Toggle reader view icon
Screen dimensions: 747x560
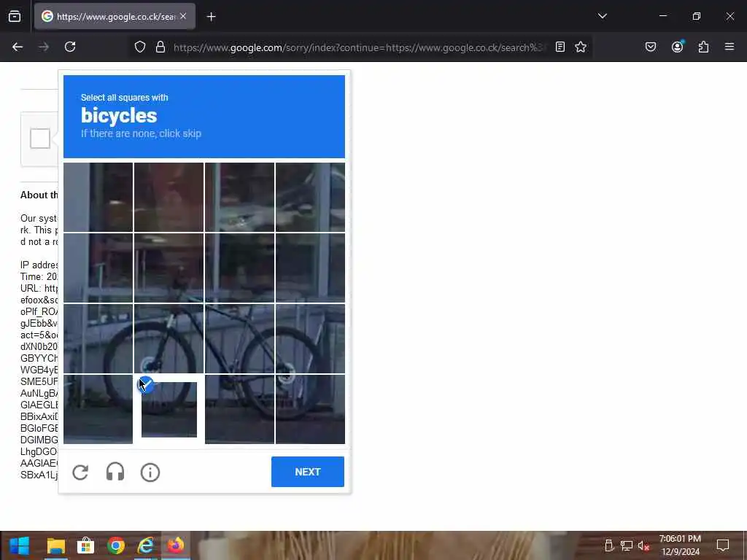560,47
